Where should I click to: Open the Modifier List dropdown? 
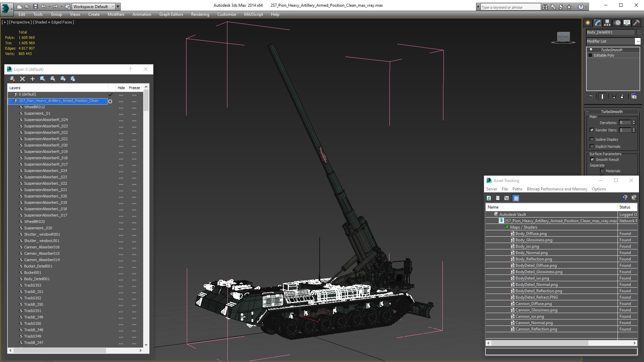(x=638, y=41)
